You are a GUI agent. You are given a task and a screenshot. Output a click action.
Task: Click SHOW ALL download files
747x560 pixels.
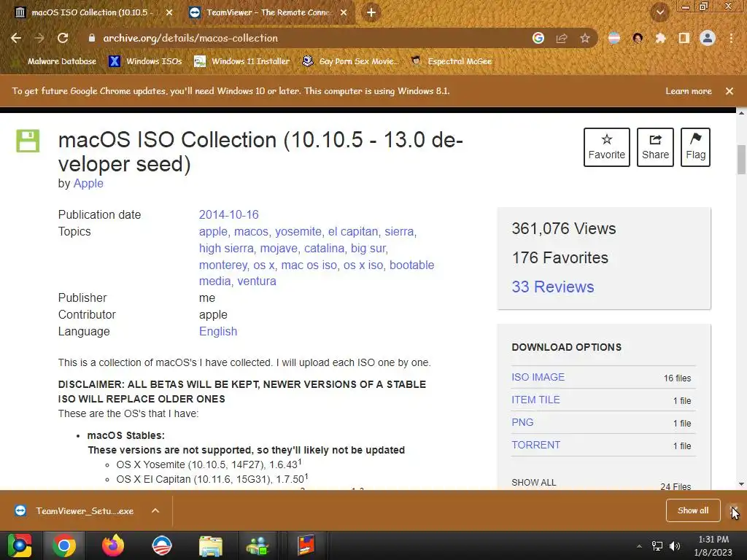point(533,483)
